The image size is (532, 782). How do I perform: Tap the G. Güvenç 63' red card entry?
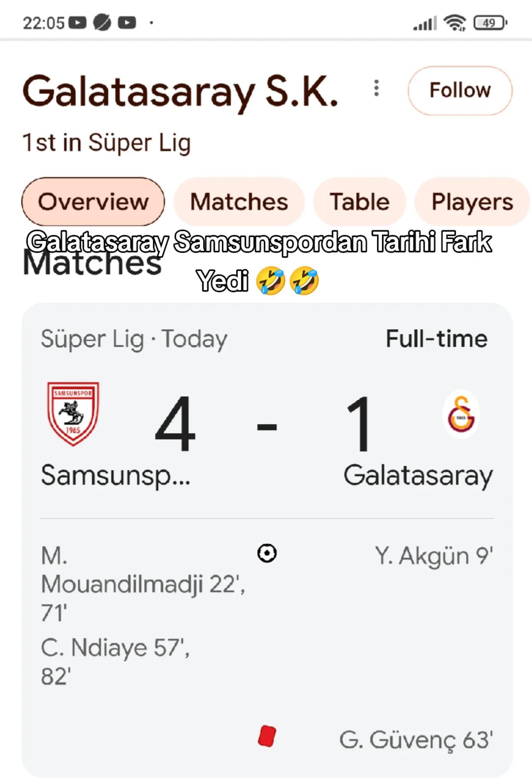pos(416,740)
